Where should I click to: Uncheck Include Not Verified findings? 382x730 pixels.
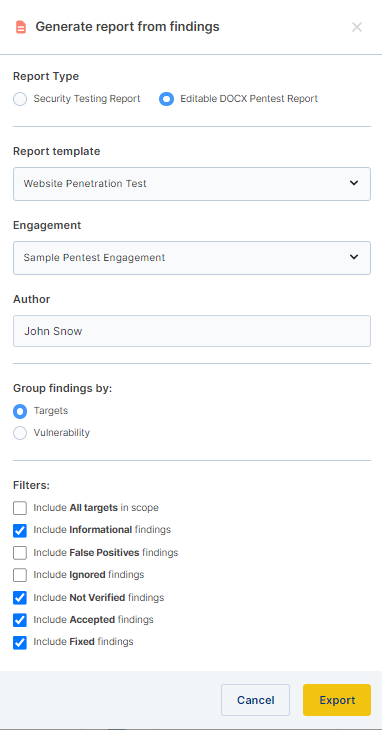pos(20,598)
